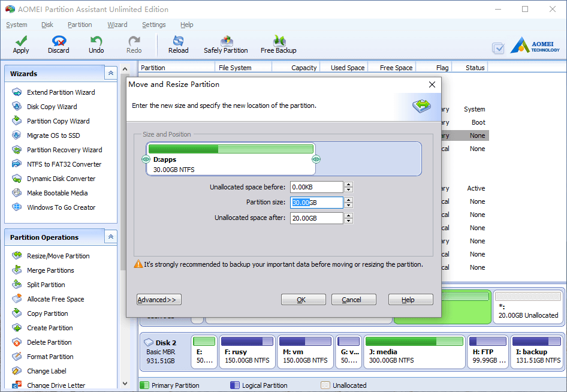Select the I: backup partition block
The image size is (567, 392).
point(536,351)
